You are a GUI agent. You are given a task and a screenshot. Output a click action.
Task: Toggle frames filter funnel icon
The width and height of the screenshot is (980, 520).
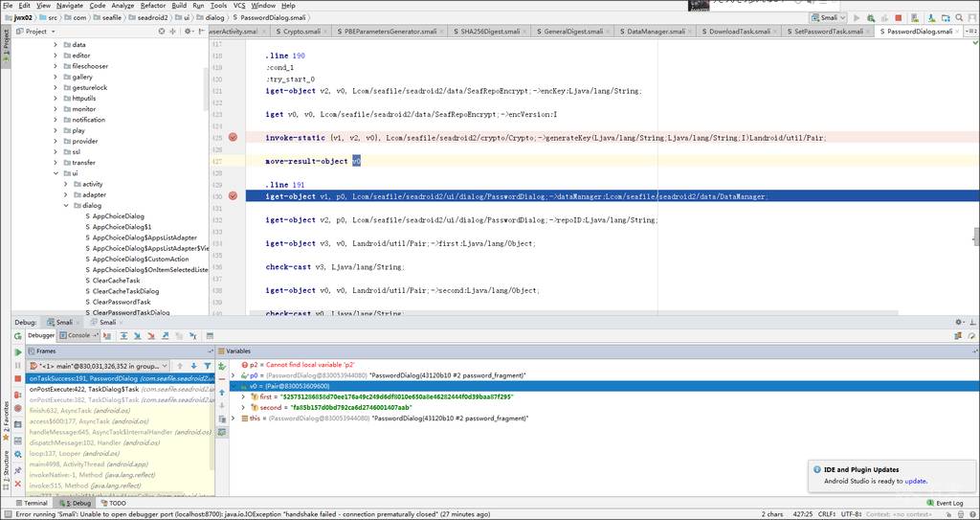pyautogui.click(x=208, y=366)
